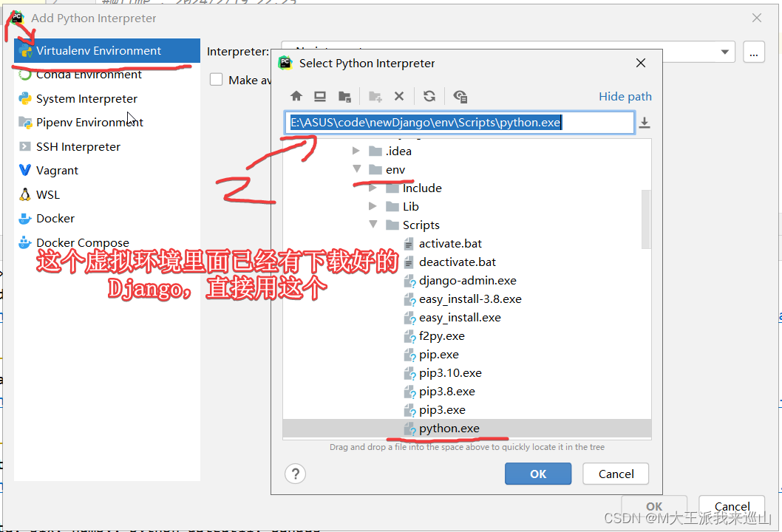
Task: Select deactivate.bat in the file tree
Action: (467, 262)
